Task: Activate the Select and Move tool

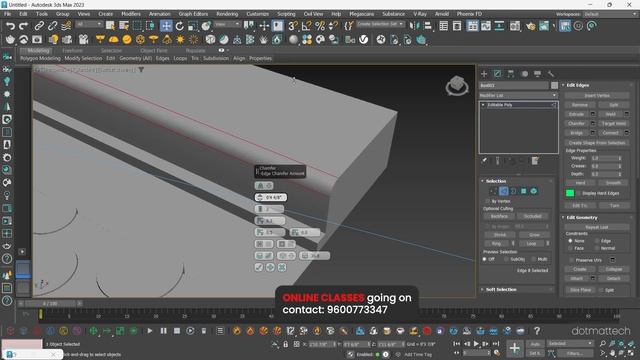Action: point(166,26)
